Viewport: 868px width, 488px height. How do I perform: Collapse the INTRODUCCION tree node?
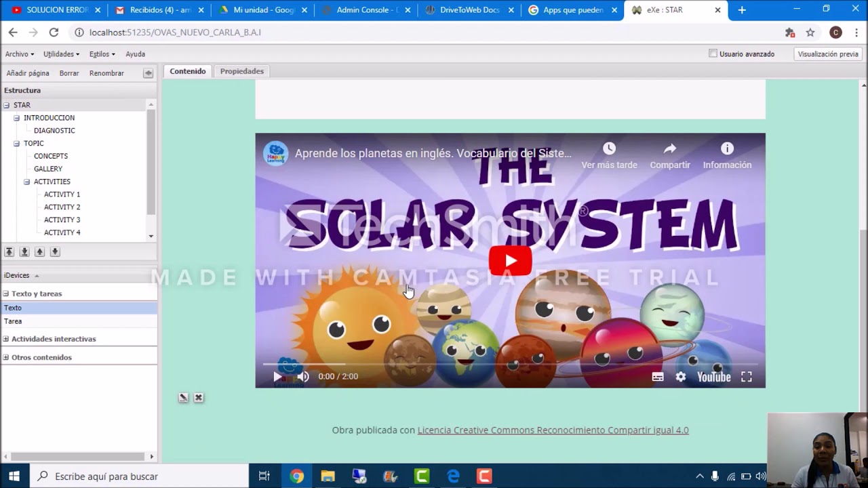pyautogui.click(x=17, y=118)
